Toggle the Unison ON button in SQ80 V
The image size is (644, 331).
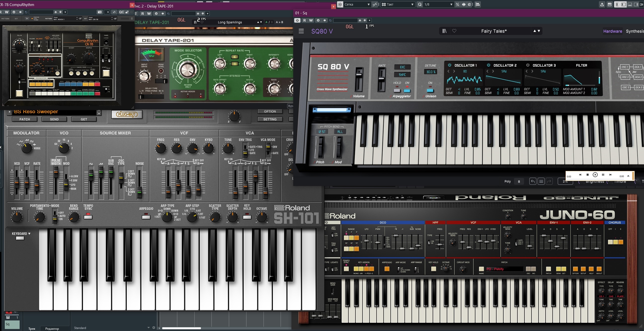[430, 90]
